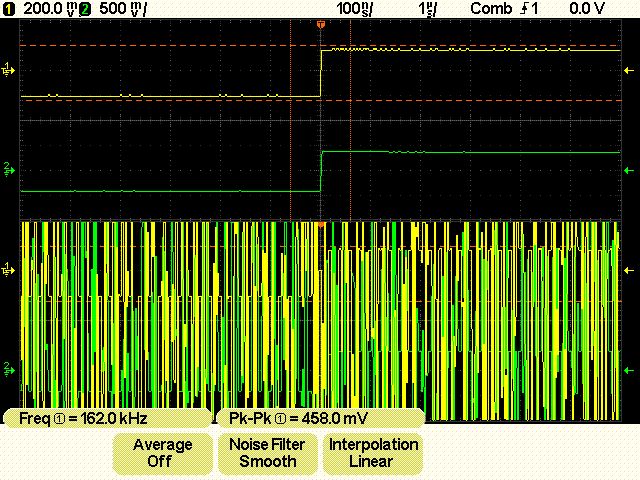This screenshot has width=640, height=480.
Task: Click the 1 µs/ main timebase readout
Action: [427, 9]
